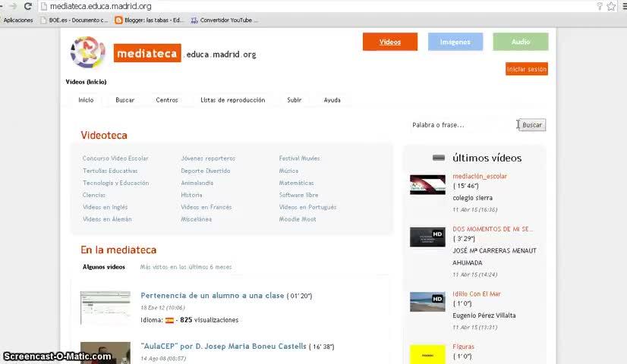Open the Subir menu item
The height and width of the screenshot is (364, 627).
pyautogui.click(x=294, y=100)
